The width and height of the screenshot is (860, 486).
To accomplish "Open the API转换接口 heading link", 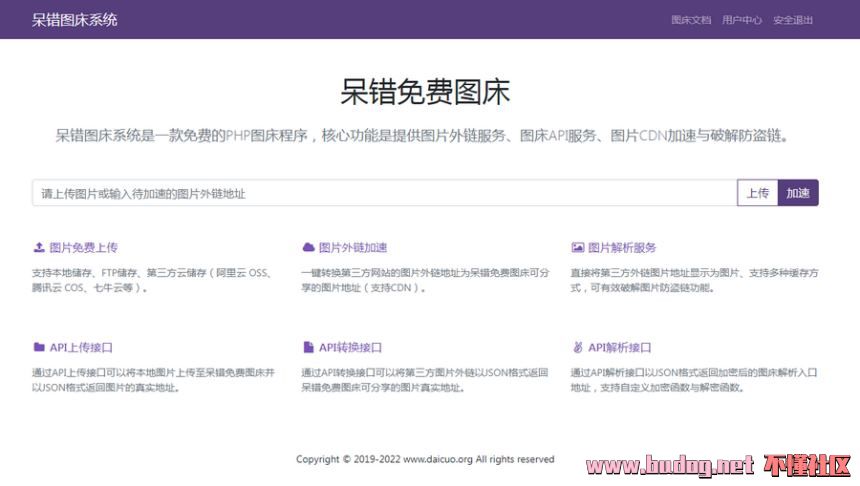I will click(350, 348).
